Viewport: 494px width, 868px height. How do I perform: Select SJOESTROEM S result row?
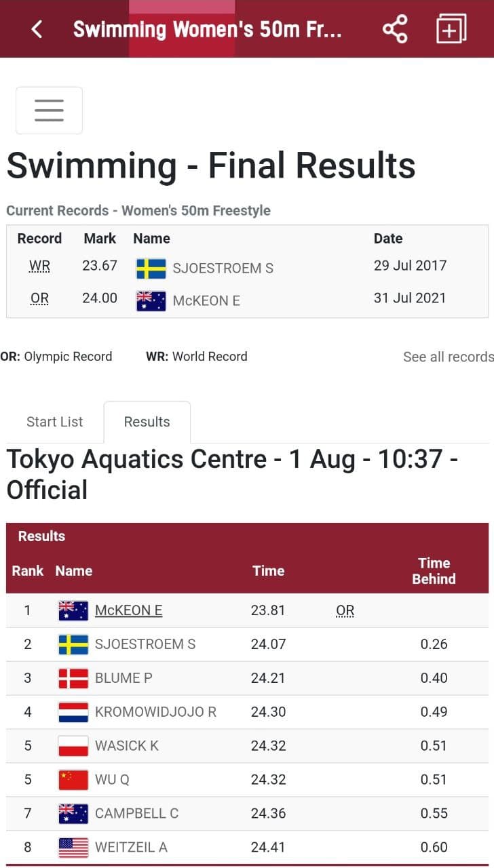(247, 644)
